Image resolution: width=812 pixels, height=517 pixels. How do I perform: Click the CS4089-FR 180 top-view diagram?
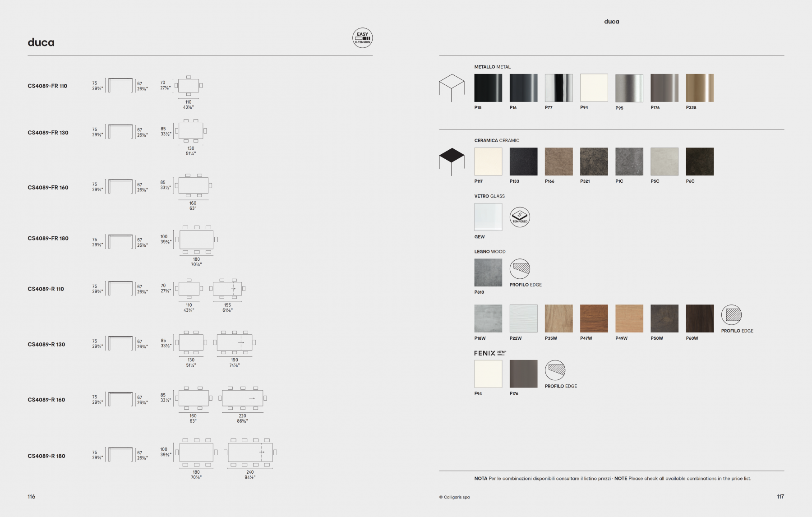(196, 240)
